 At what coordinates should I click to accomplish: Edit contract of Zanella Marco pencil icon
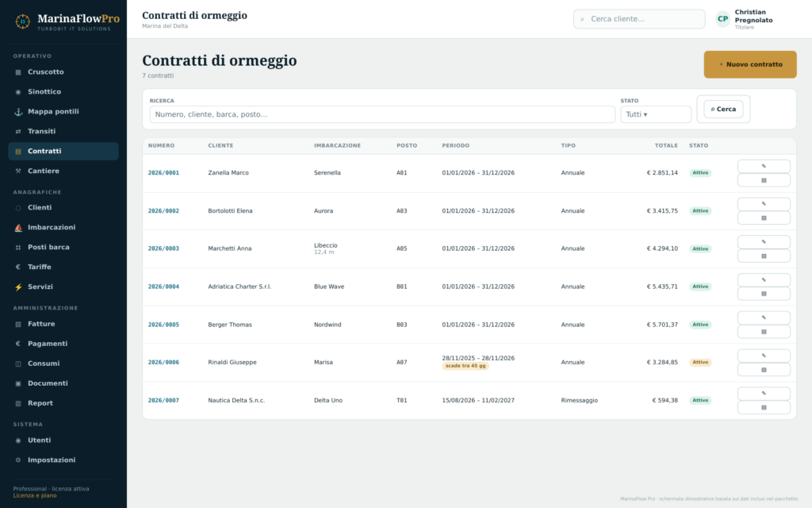(764, 167)
